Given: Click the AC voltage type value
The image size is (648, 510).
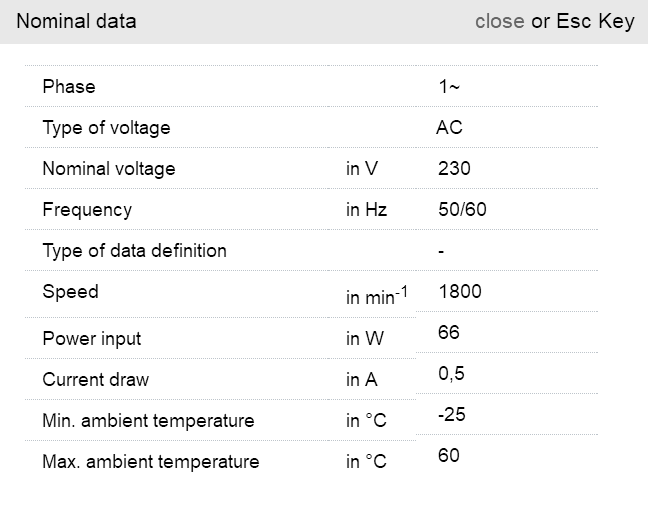Looking at the screenshot, I should pyautogui.click(x=449, y=128).
